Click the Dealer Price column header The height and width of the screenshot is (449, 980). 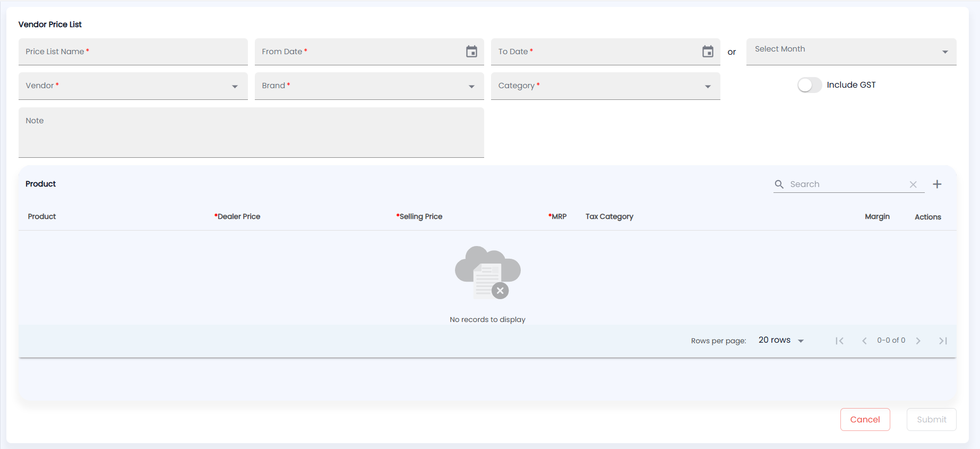[x=237, y=216]
